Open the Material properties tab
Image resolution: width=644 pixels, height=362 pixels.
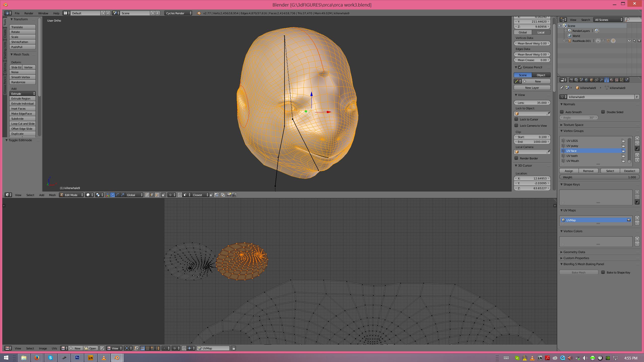(612, 80)
